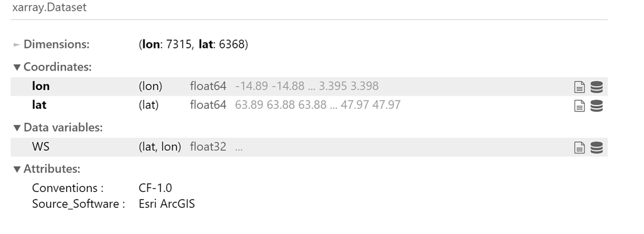Click the WS variable name
This screenshot has width=644, height=234.
tap(41, 147)
